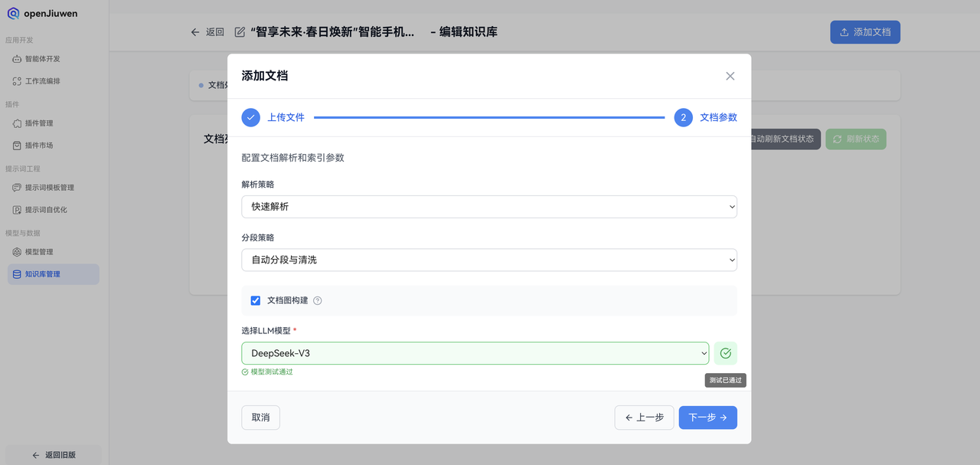Select 工作流编排 from the sidebar
Screen dimensions: 980x465
[x=46, y=80]
